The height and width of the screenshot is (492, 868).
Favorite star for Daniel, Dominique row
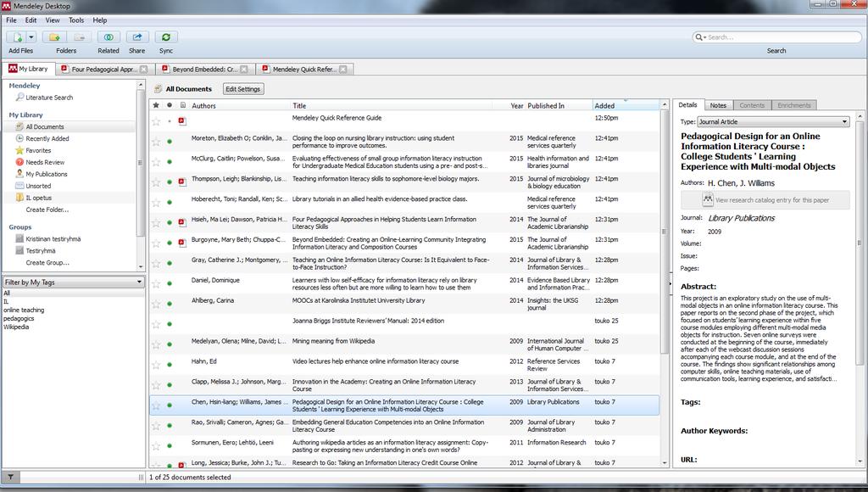(x=156, y=284)
